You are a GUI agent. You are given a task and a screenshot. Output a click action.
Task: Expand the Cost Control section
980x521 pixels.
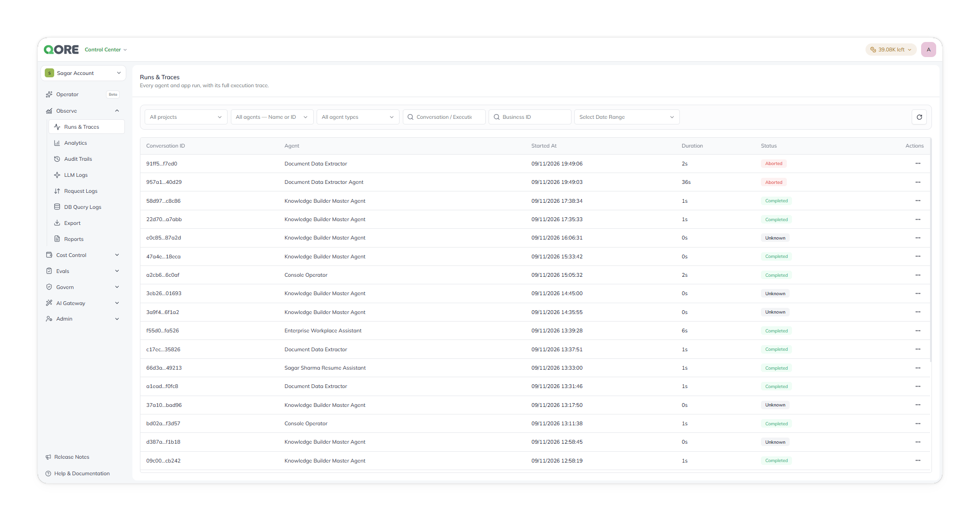pos(117,255)
